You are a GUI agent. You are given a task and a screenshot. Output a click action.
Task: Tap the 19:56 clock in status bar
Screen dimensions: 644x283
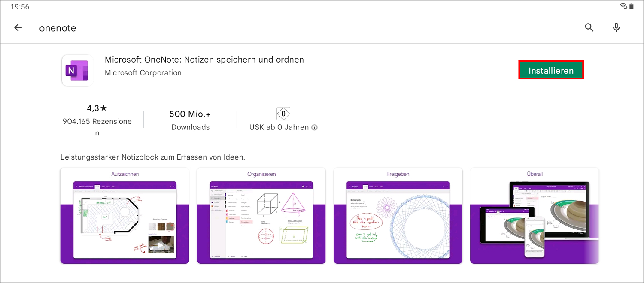20,7
